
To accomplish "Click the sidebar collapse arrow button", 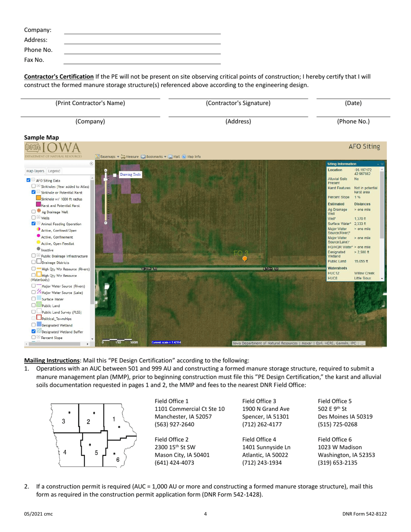I will [x=91, y=164].
